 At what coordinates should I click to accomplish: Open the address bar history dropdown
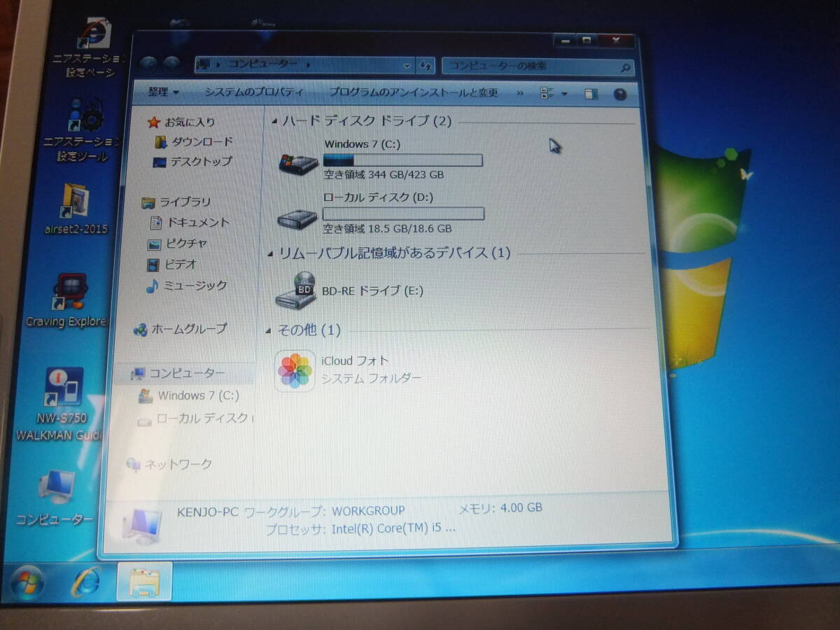(x=407, y=66)
